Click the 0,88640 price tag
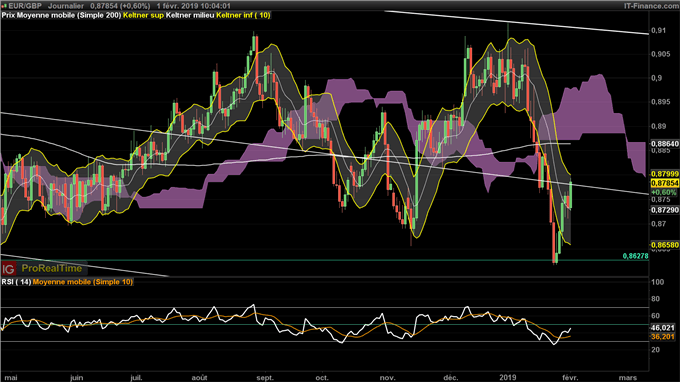680x382 pixels. pos(665,144)
